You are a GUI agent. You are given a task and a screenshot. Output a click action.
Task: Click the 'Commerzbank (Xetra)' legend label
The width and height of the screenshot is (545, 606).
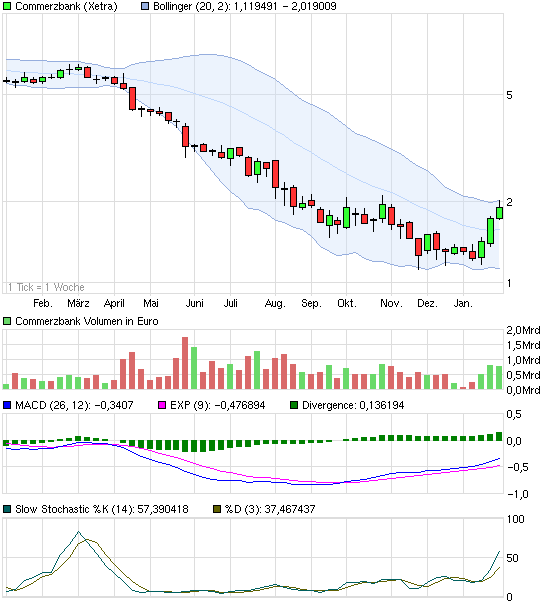click(x=66, y=6)
